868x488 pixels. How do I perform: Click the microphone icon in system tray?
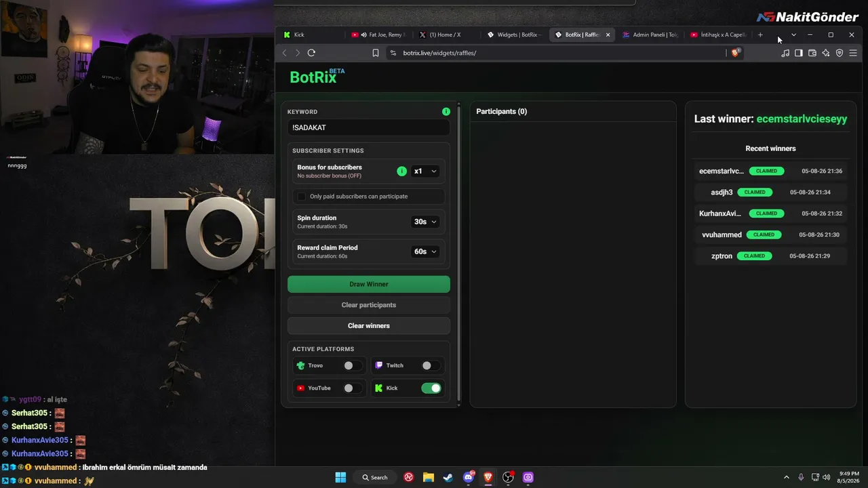[x=801, y=477]
